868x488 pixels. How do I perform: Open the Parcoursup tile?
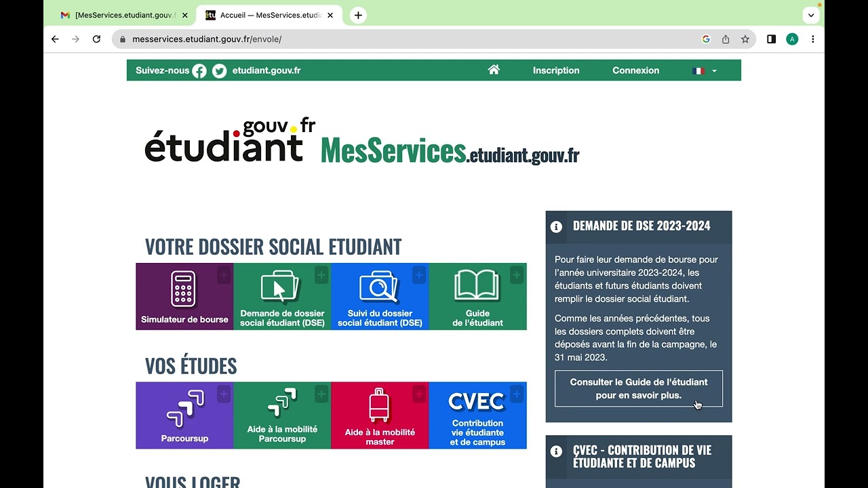184,415
